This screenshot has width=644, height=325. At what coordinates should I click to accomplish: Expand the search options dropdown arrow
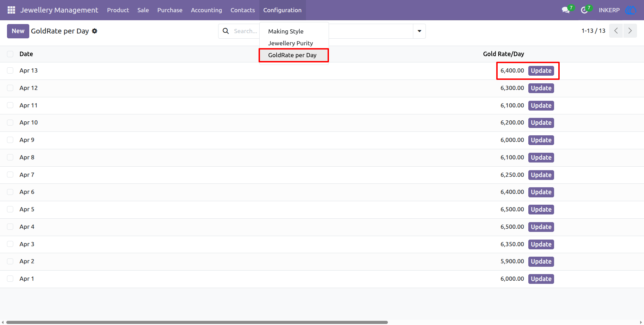(x=419, y=31)
